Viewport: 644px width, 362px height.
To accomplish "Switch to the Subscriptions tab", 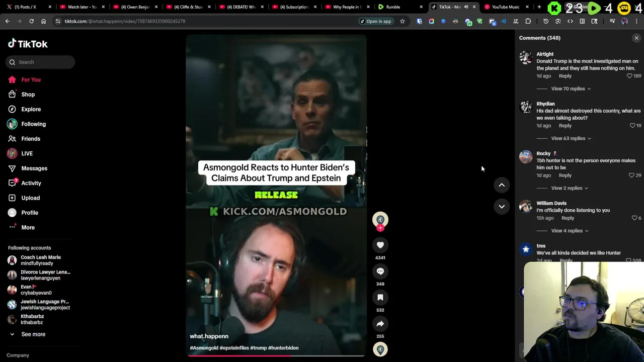I will coord(294,7).
